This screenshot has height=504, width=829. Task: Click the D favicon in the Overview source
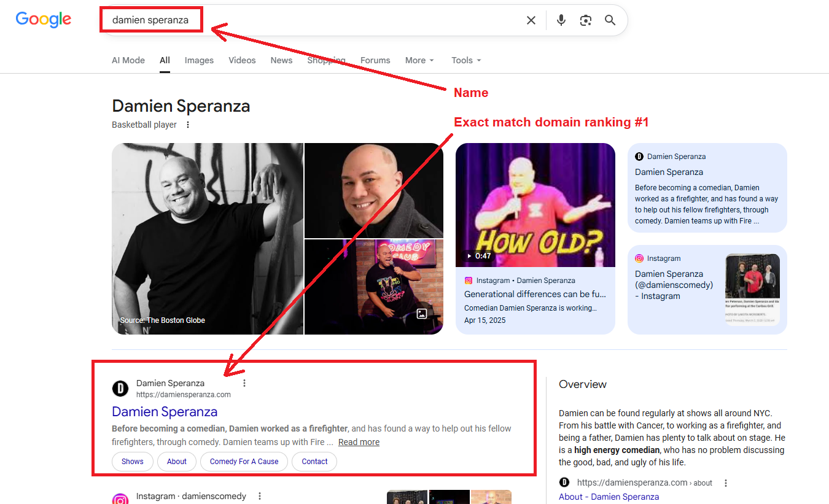[x=564, y=483]
